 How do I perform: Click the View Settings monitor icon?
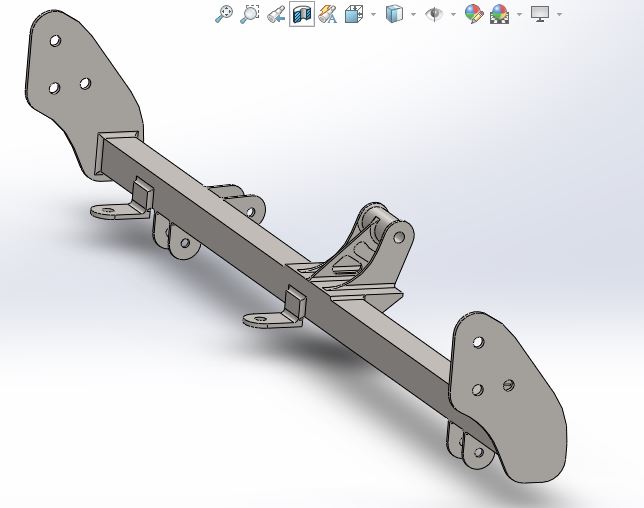click(x=540, y=14)
